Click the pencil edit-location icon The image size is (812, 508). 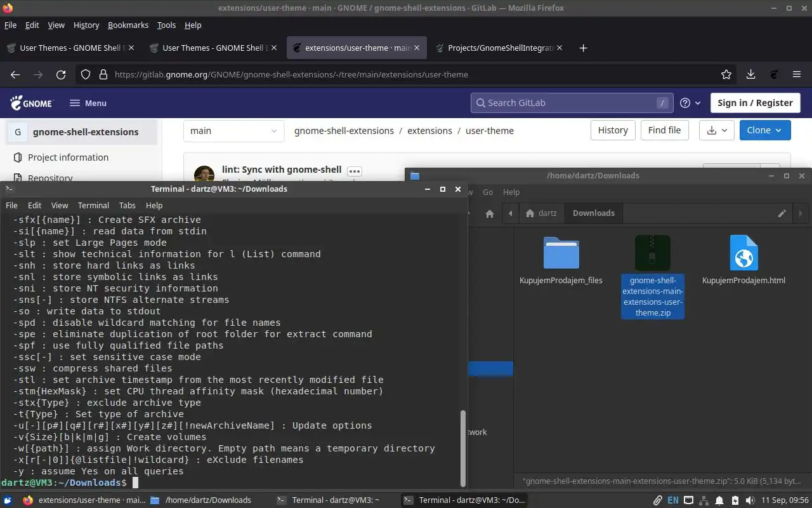(782, 213)
